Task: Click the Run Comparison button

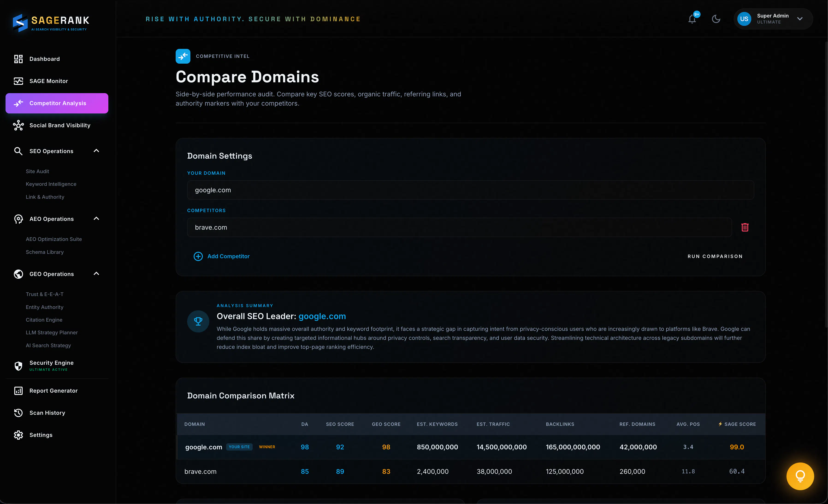Action: pyautogui.click(x=715, y=256)
